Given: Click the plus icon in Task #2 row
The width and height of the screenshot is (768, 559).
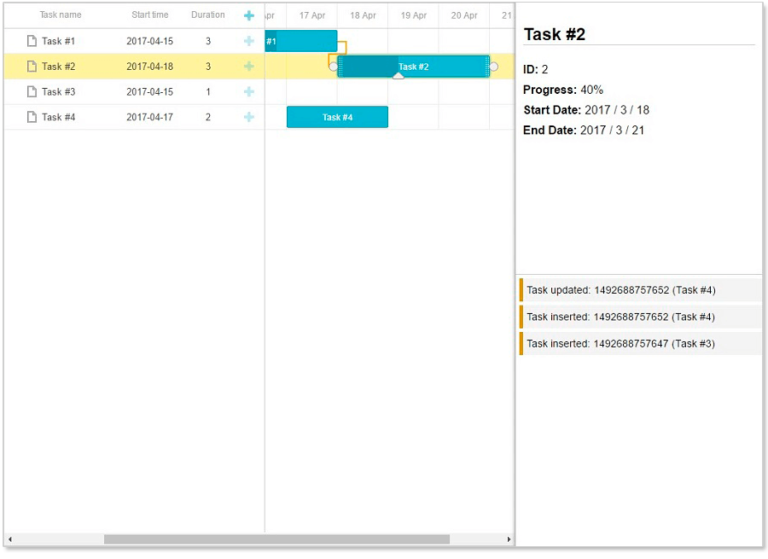Looking at the screenshot, I should [249, 66].
